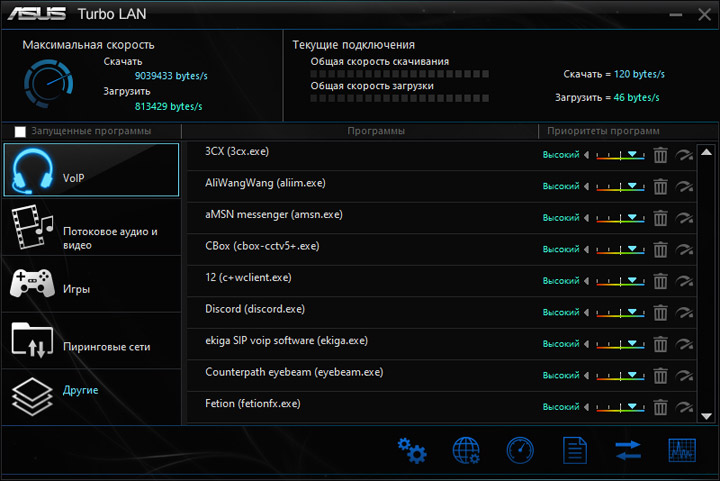Click speed-limit gauge icon in 3CX row
This screenshot has height=481, width=720.
tap(684, 155)
